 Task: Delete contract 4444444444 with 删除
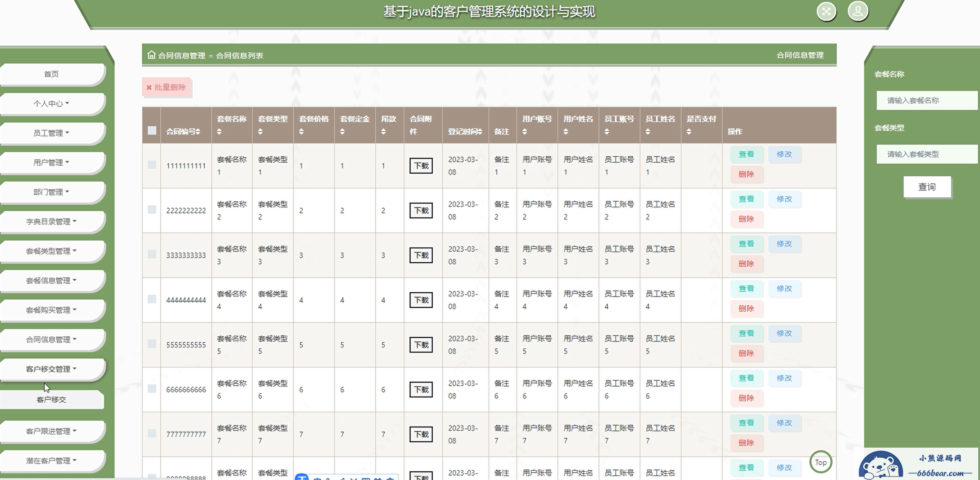point(746,308)
